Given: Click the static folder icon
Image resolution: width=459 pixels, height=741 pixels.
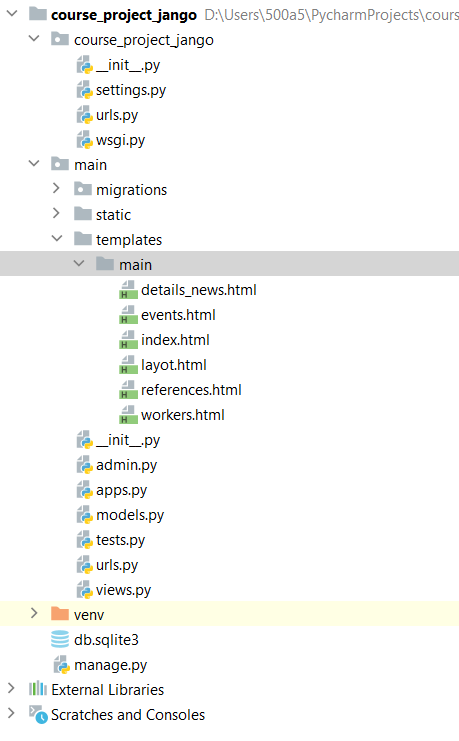Looking at the screenshot, I should point(83,214).
